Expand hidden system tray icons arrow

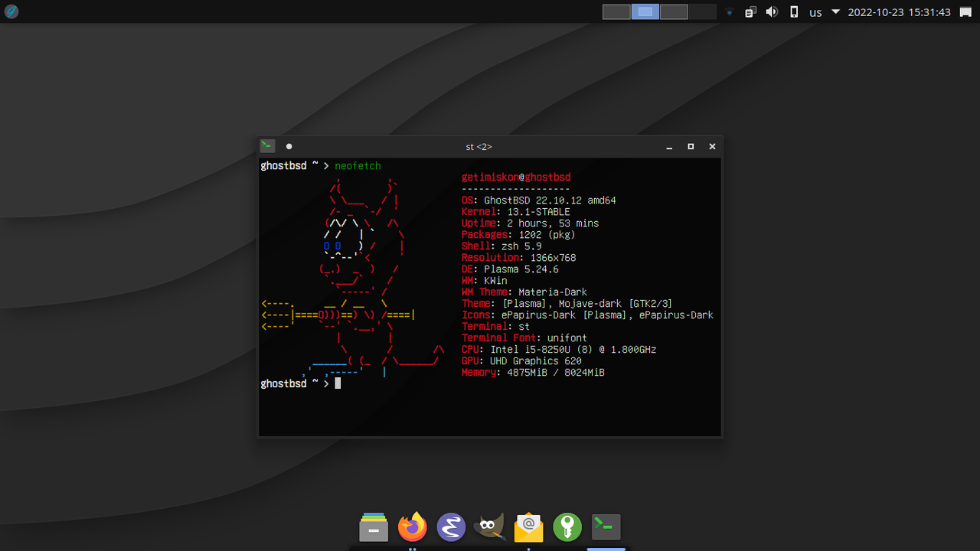tap(836, 12)
